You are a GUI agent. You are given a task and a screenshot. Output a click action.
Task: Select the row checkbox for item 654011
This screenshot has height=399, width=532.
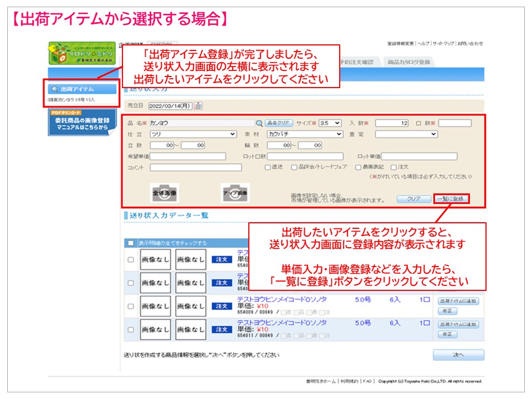click(131, 330)
